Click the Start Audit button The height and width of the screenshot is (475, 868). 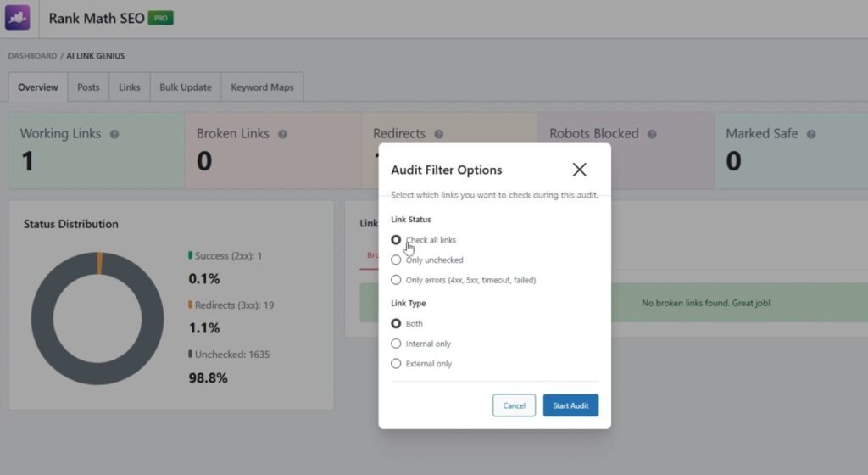pos(570,405)
